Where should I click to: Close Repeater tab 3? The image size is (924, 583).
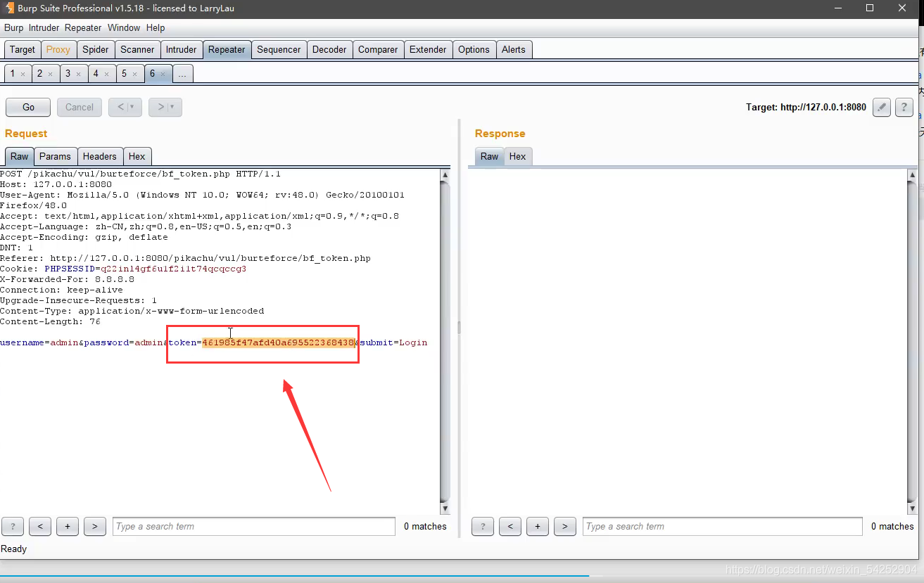pos(78,74)
